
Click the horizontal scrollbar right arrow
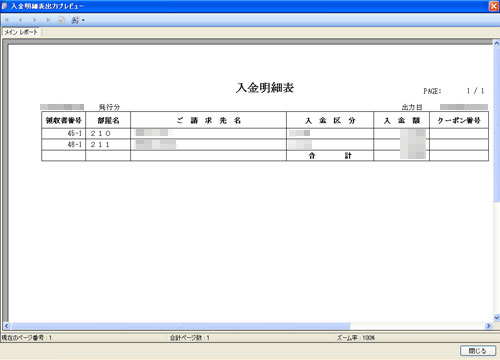pos(489,326)
